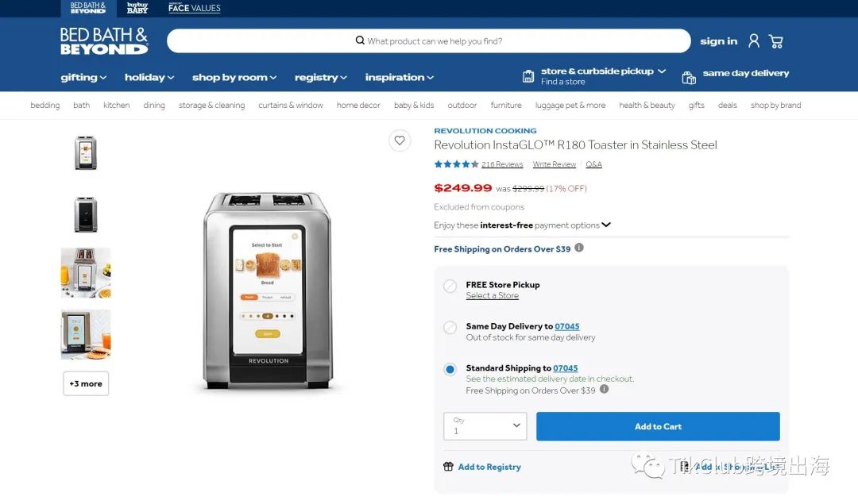Click the blue Add to Cart button
This screenshot has width=858, height=504.
click(x=658, y=426)
